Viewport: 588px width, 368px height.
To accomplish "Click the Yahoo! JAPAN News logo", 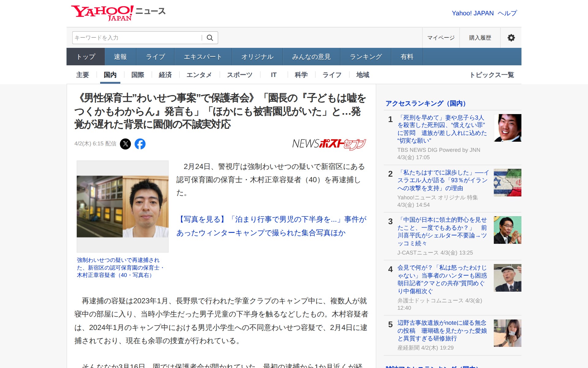I will pyautogui.click(x=118, y=13).
